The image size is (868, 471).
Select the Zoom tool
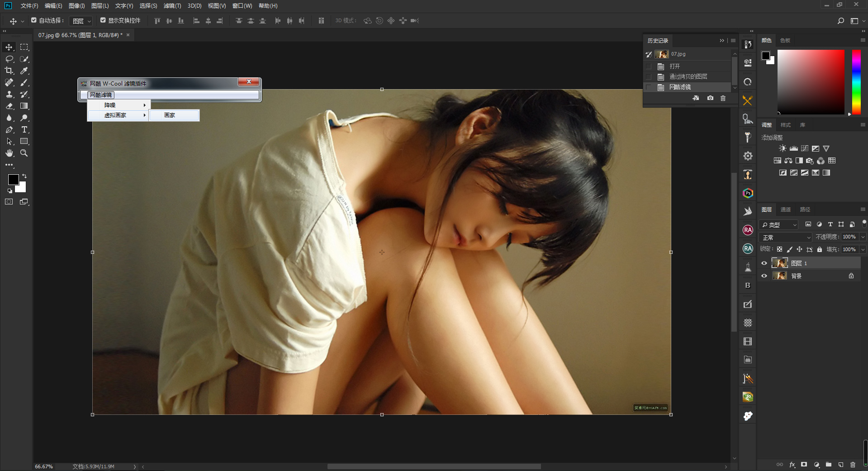tap(24, 153)
